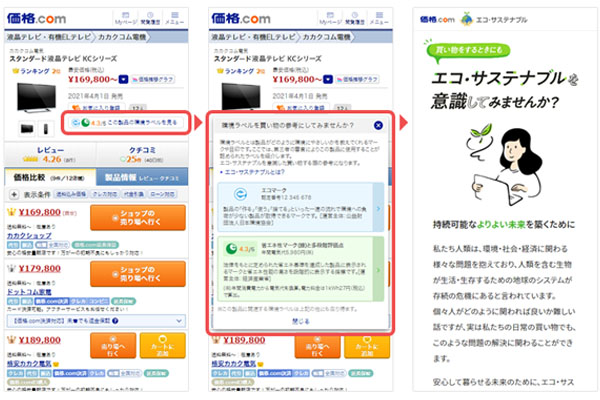Click the plus icon beside display conditions
Screen dimensions: 600x400
(x=14, y=194)
